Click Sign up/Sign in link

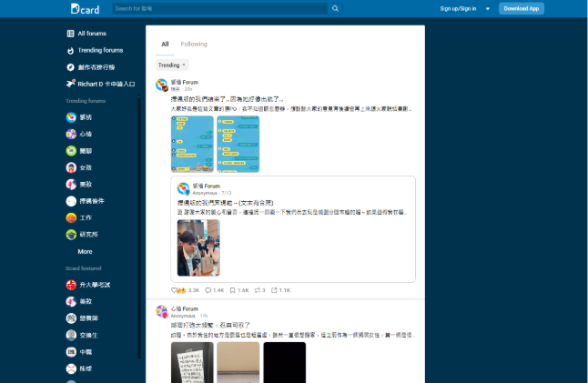coord(458,8)
